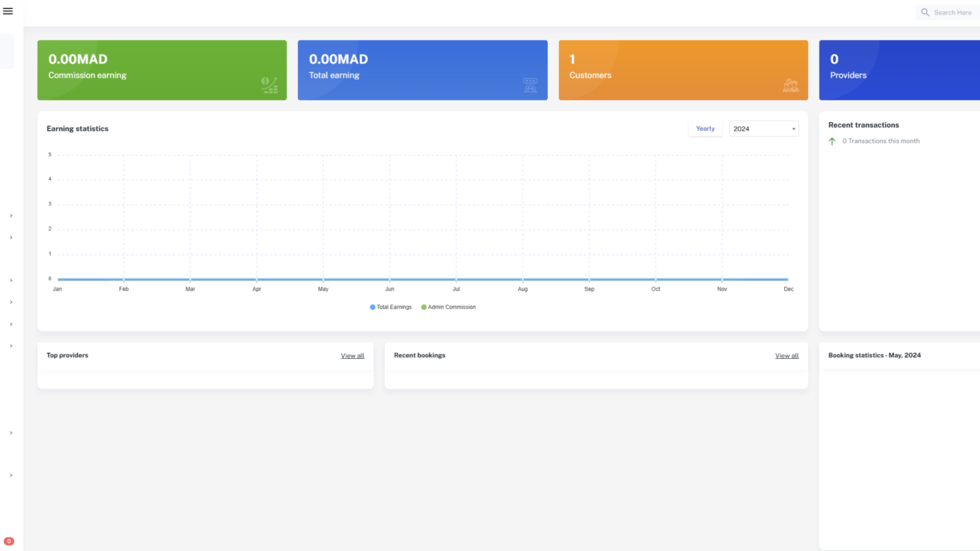980x551 pixels.
Task: Click the Recent bookings heading
Action: point(419,355)
